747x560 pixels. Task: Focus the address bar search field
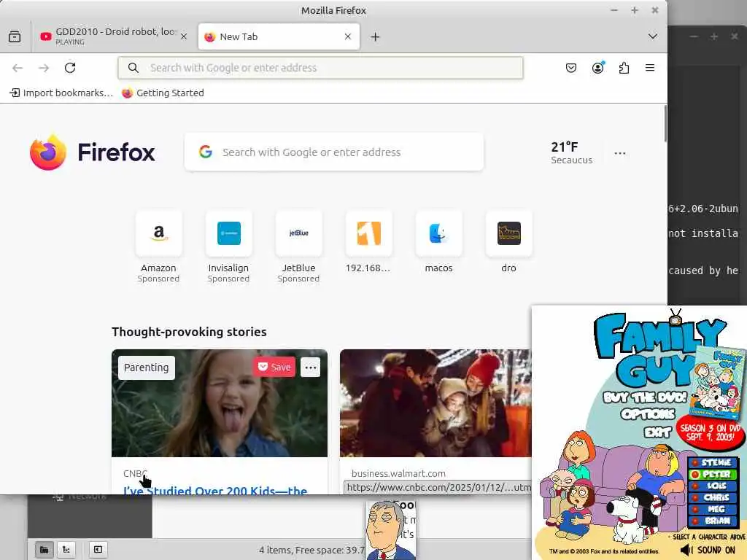tap(321, 68)
